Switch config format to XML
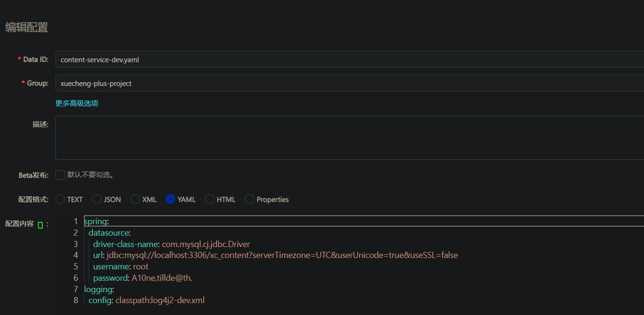Screen dimensions: 644x315 pyautogui.click(x=135, y=200)
